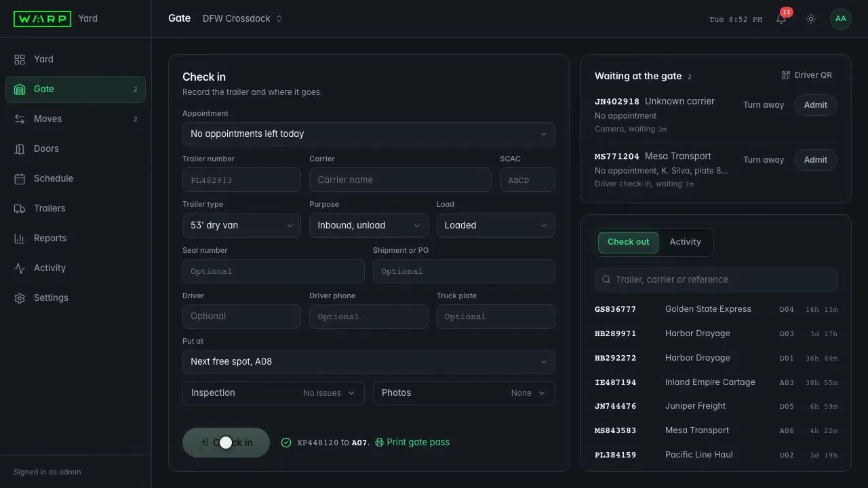Open the Put at spot dropdown
This screenshot has height=488, width=868.
tap(368, 362)
